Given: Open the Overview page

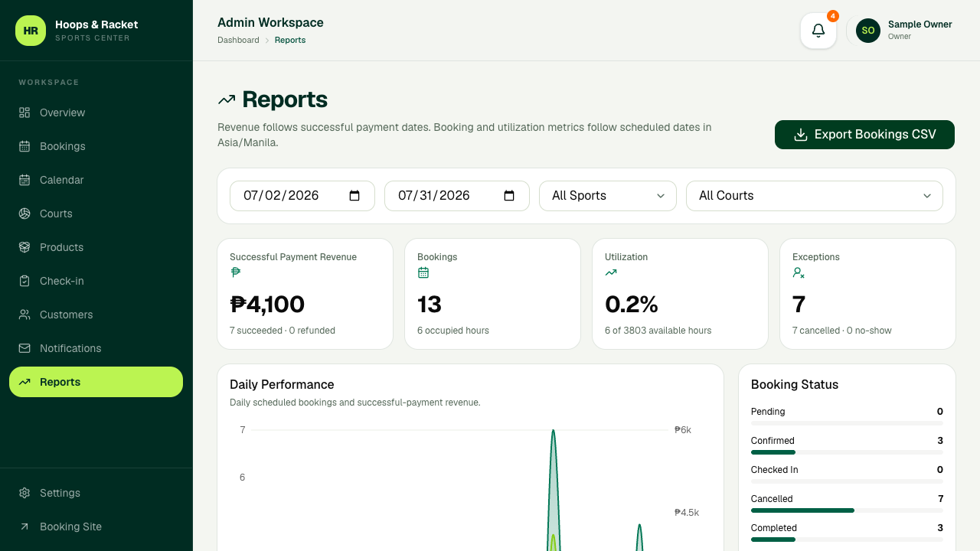Looking at the screenshot, I should coord(96,112).
